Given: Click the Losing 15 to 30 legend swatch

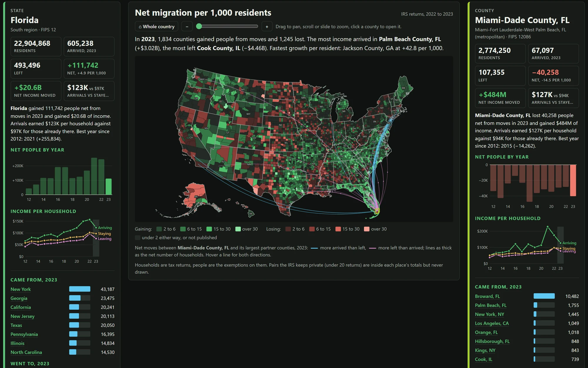Looking at the screenshot, I should click(x=338, y=229).
